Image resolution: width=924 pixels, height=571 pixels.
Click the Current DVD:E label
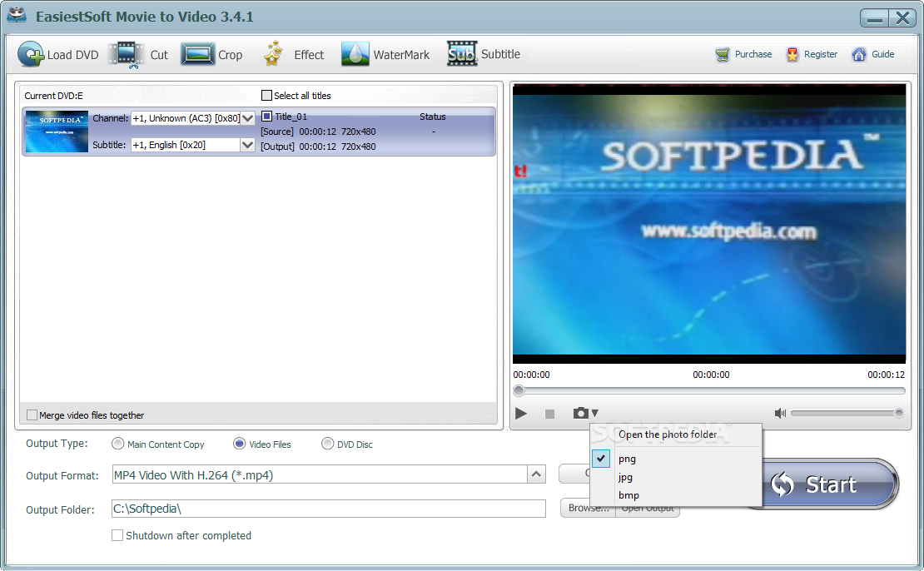click(x=53, y=96)
